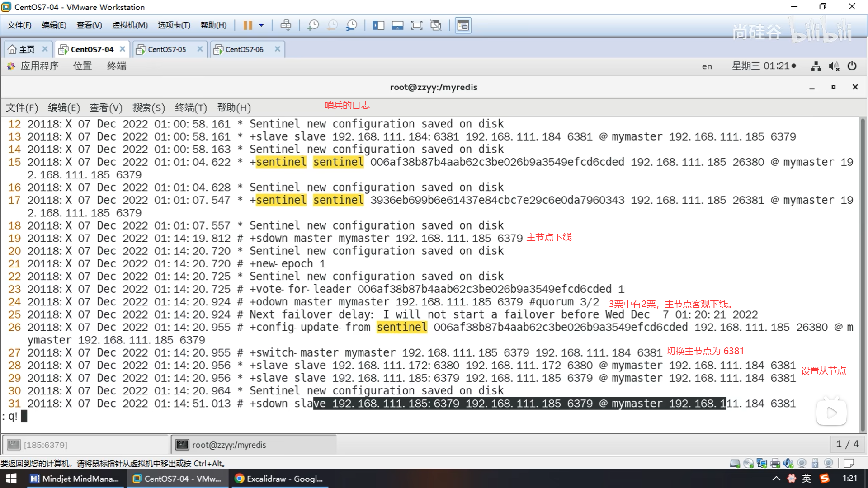Open the snapshot manager icon
This screenshot has height=488, width=868.
pyautogui.click(x=351, y=25)
